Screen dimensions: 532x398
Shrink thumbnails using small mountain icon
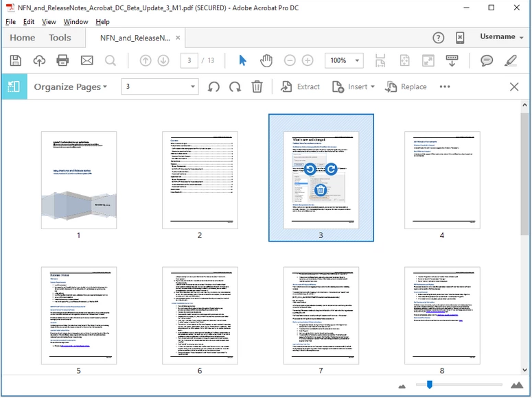[x=402, y=386]
